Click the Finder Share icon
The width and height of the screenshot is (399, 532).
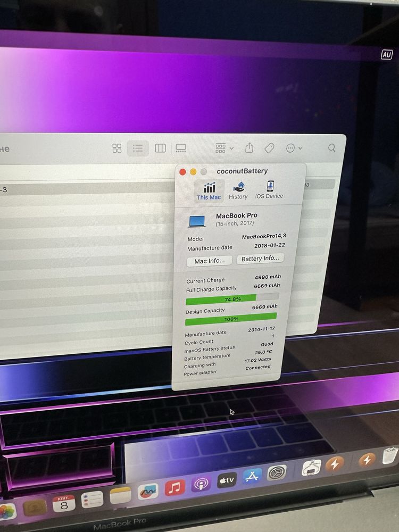[250, 147]
